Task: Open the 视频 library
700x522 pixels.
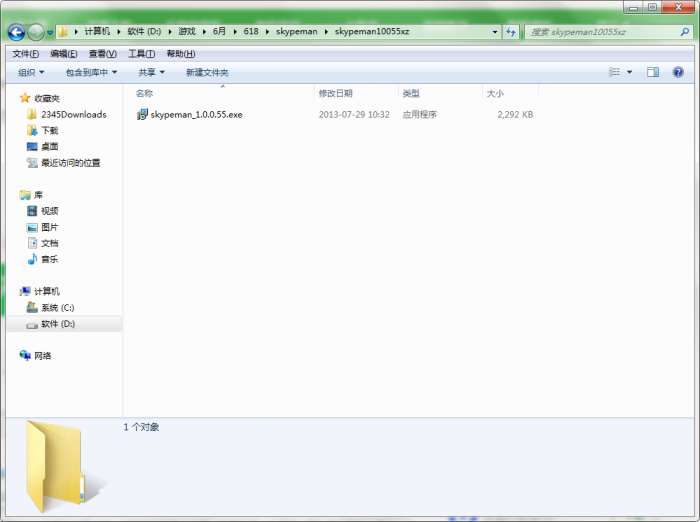Action: (50, 211)
